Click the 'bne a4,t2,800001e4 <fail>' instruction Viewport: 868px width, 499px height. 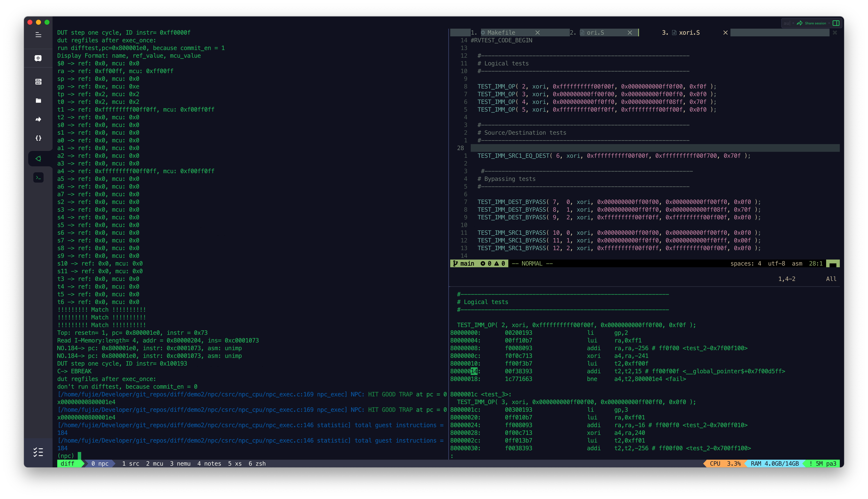(636, 379)
